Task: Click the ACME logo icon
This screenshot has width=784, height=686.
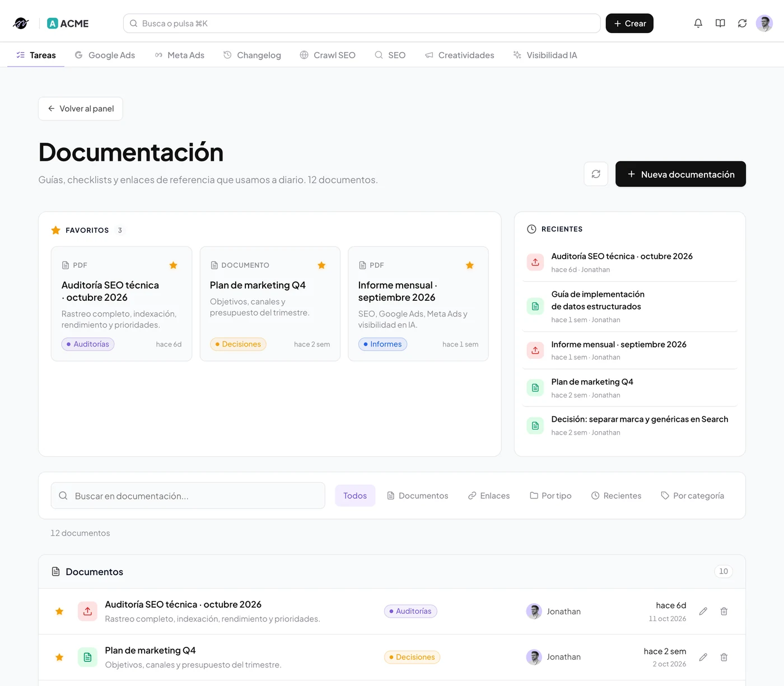Action: (53, 24)
